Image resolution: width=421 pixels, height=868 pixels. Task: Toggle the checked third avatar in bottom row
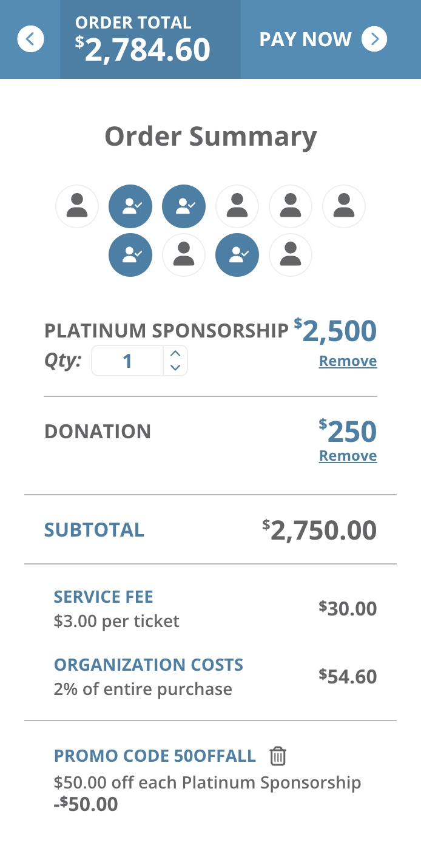tap(237, 255)
